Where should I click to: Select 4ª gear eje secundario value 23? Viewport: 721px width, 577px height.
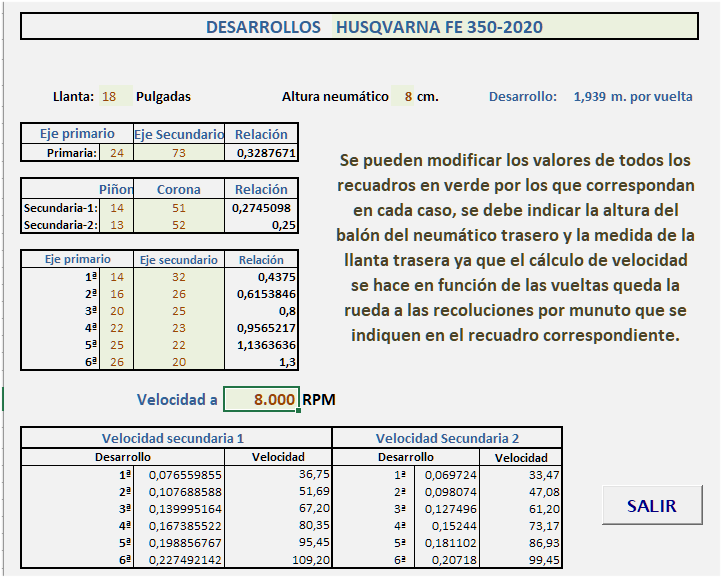[x=179, y=328]
